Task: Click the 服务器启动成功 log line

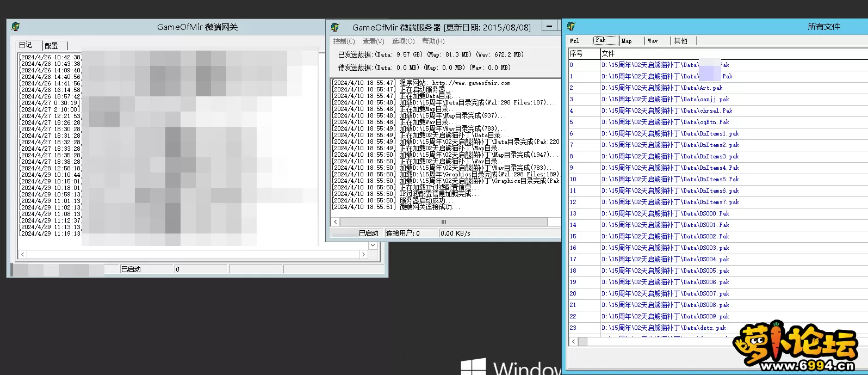Action: (393, 200)
